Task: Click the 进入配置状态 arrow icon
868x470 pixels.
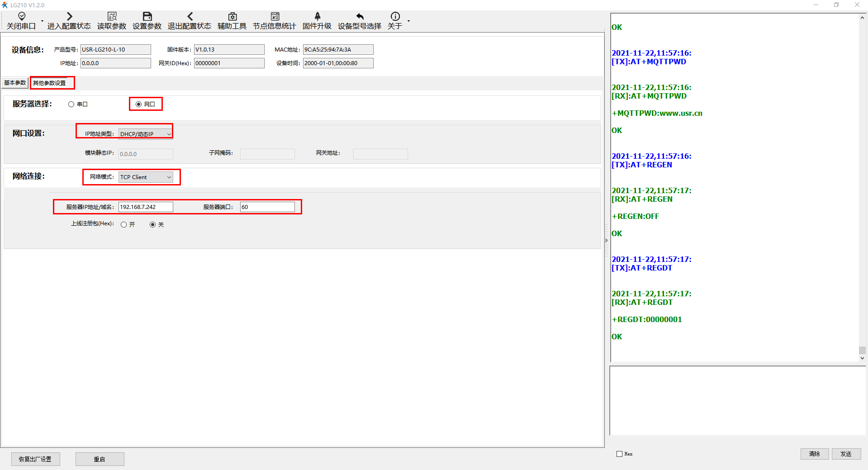Action: pos(69,17)
